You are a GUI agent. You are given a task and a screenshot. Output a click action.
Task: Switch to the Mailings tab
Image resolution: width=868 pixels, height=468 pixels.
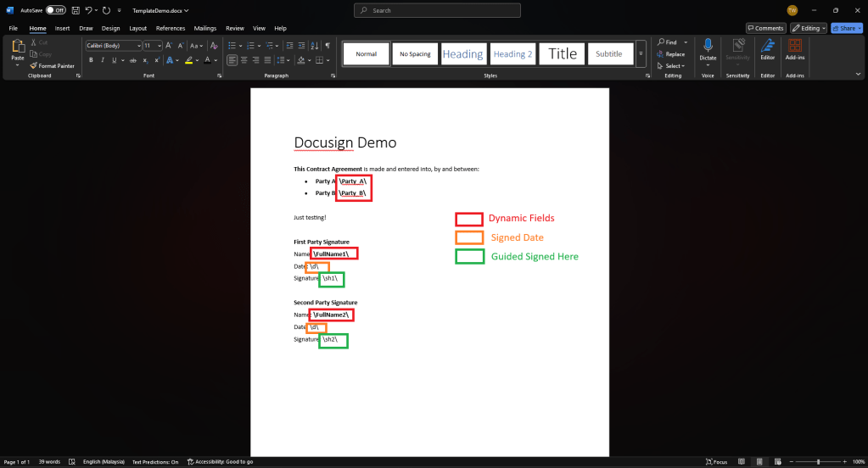tap(204, 28)
